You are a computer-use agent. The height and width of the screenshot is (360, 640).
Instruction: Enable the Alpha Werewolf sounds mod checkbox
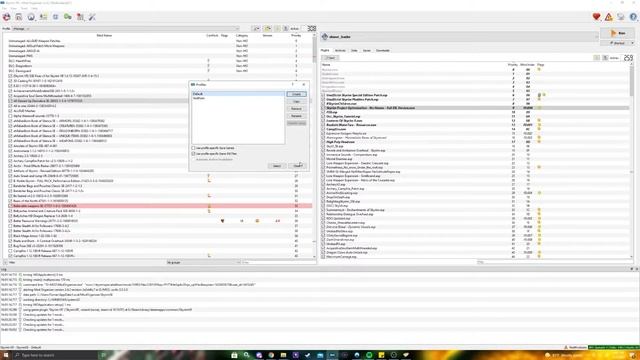10,116
